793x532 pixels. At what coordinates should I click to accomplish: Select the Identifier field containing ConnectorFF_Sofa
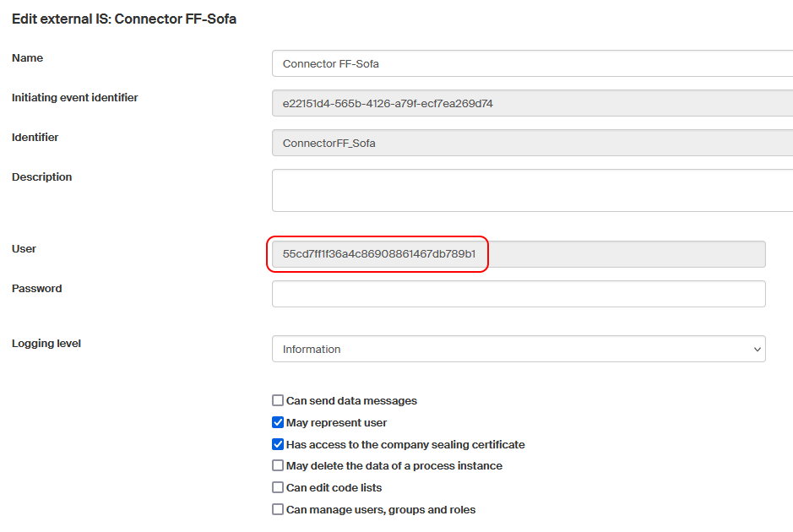(x=532, y=144)
